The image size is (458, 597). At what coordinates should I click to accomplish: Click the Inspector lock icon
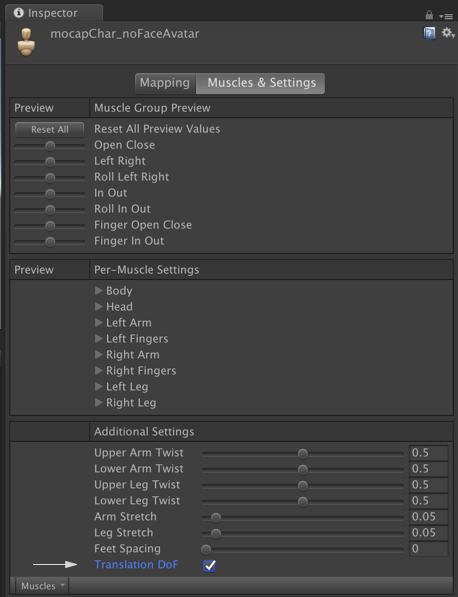coord(429,15)
